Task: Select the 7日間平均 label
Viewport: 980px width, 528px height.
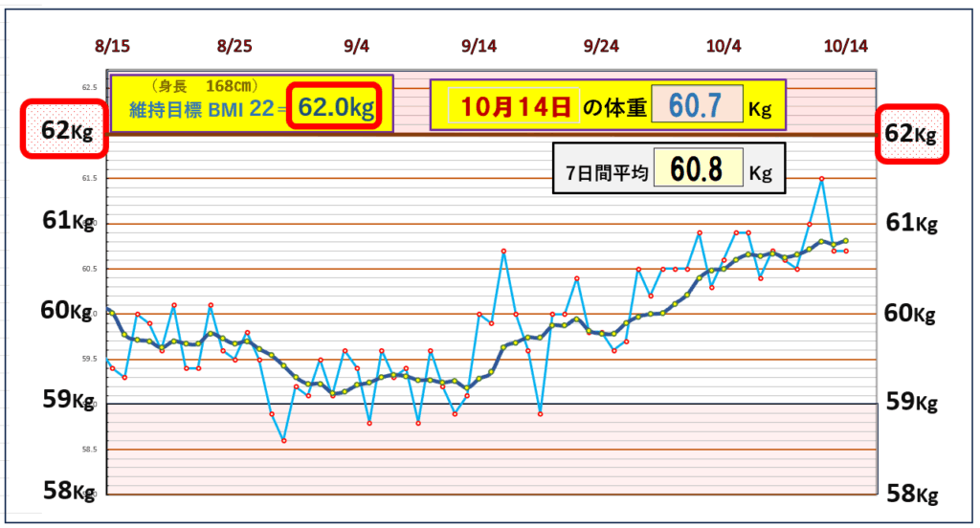Action: [603, 172]
